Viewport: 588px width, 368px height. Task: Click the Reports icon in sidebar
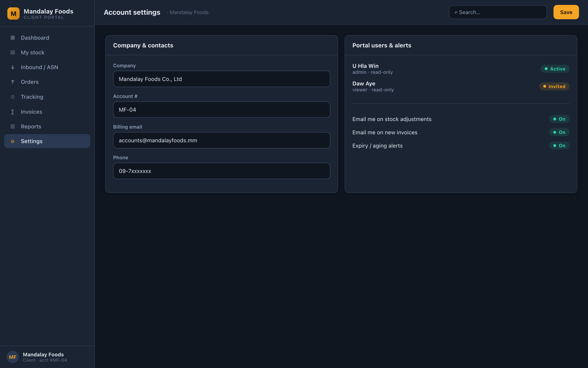[13, 126]
